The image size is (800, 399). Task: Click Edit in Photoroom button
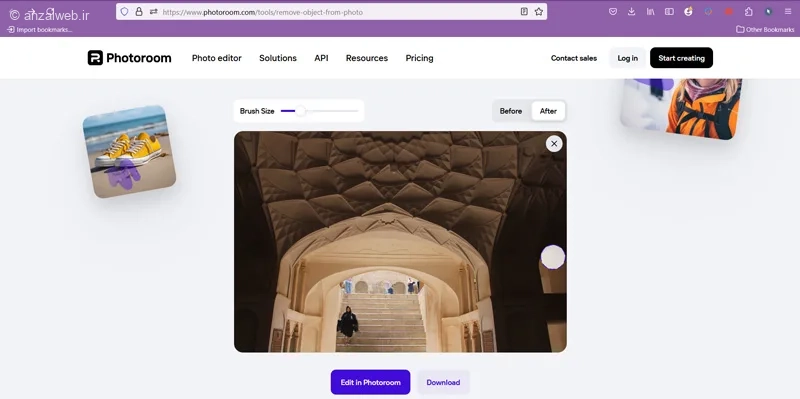coord(370,382)
